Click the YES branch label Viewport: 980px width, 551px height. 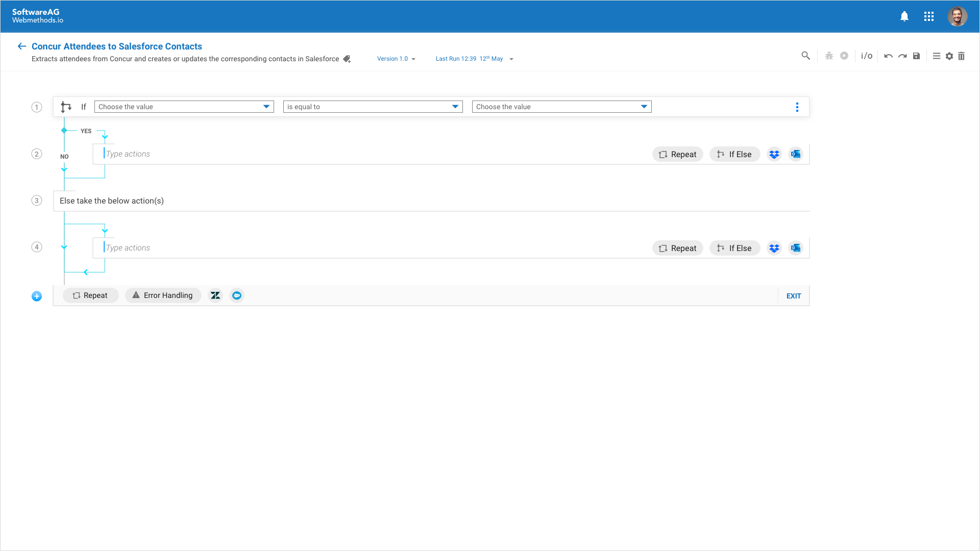(86, 131)
